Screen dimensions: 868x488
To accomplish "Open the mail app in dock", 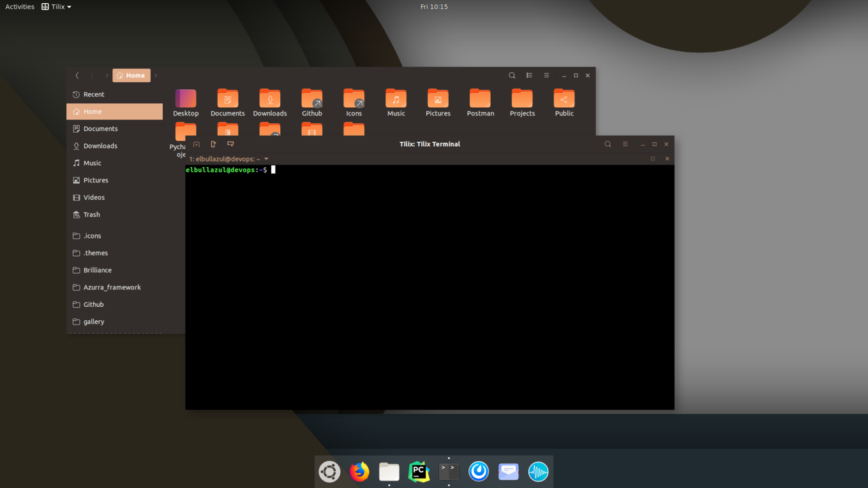I will click(x=509, y=472).
